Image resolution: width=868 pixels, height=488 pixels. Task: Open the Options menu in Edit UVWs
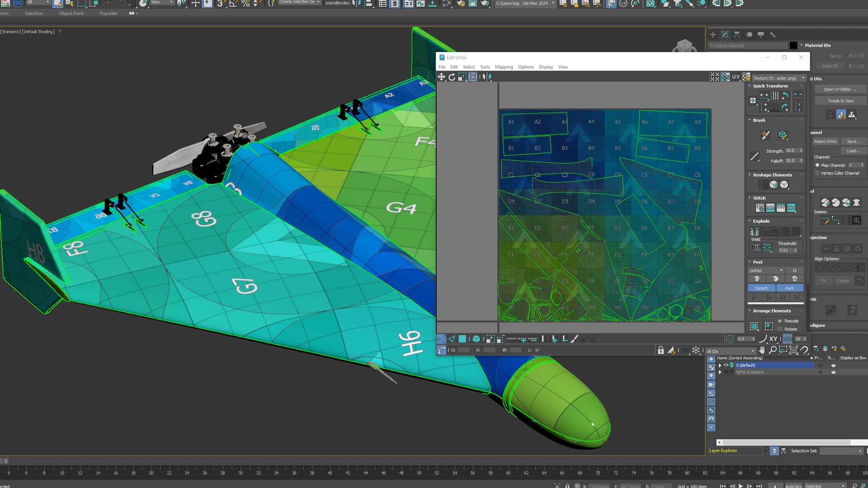point(526,67)
